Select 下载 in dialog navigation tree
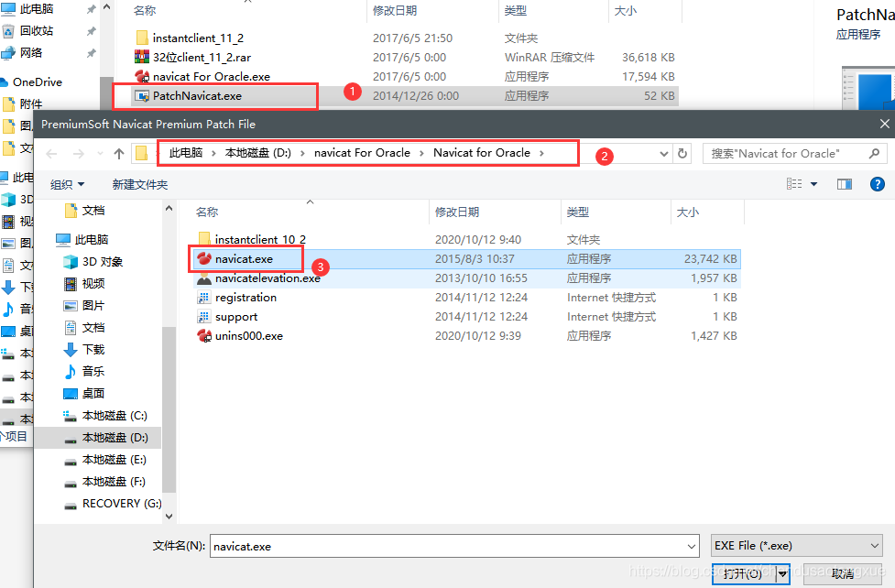Viewport: 895px width, 588px height. coord(93,349)
